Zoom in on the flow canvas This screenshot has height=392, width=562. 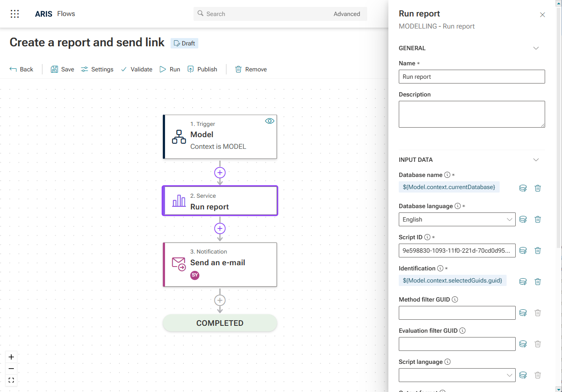point(11,357)
